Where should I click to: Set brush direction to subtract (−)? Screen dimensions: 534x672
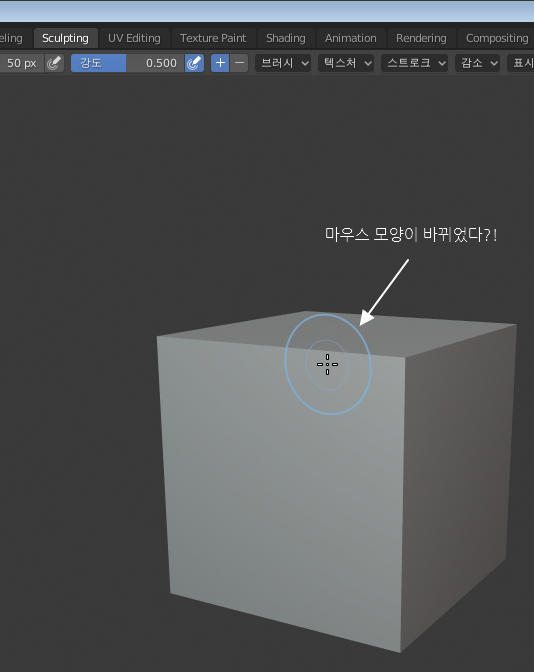pyautogui.click(x=239, y=63)
